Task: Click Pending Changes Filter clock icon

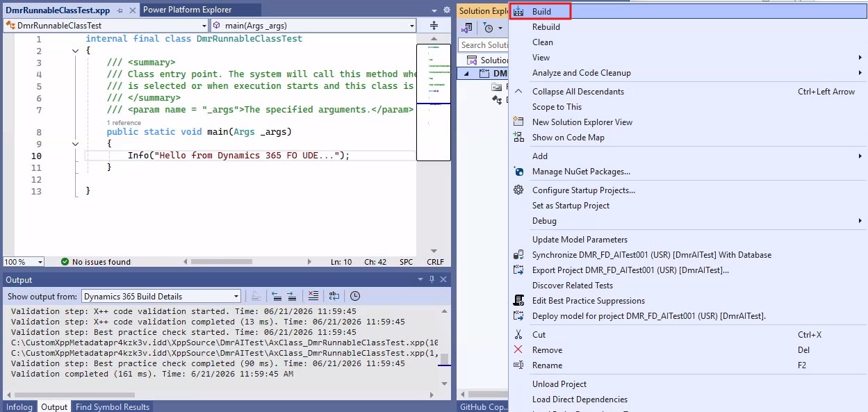Action: point(489,28)
